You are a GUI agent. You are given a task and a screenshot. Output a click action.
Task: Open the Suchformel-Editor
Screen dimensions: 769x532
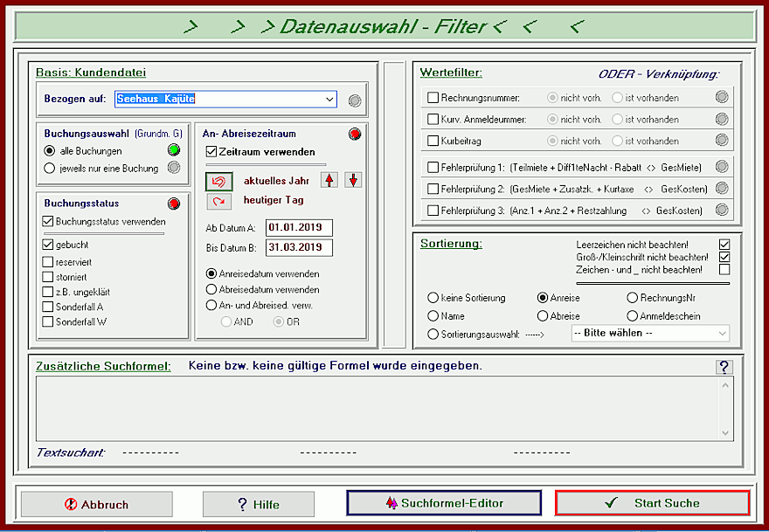(444, 503)
